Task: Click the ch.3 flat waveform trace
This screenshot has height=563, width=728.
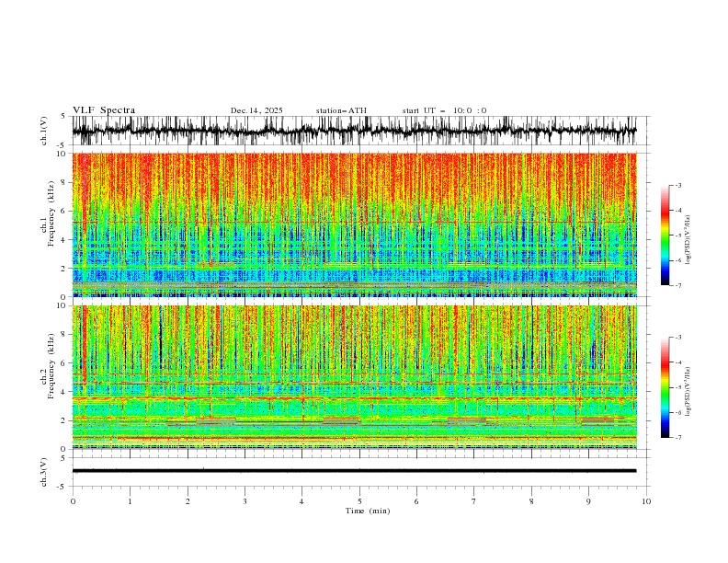Action: coord(354,471)
